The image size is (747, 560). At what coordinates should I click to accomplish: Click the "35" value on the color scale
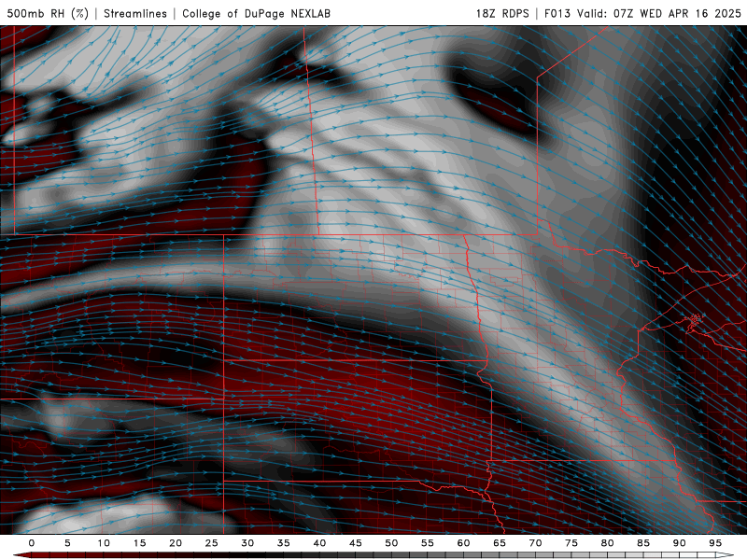tap(284, 543)
